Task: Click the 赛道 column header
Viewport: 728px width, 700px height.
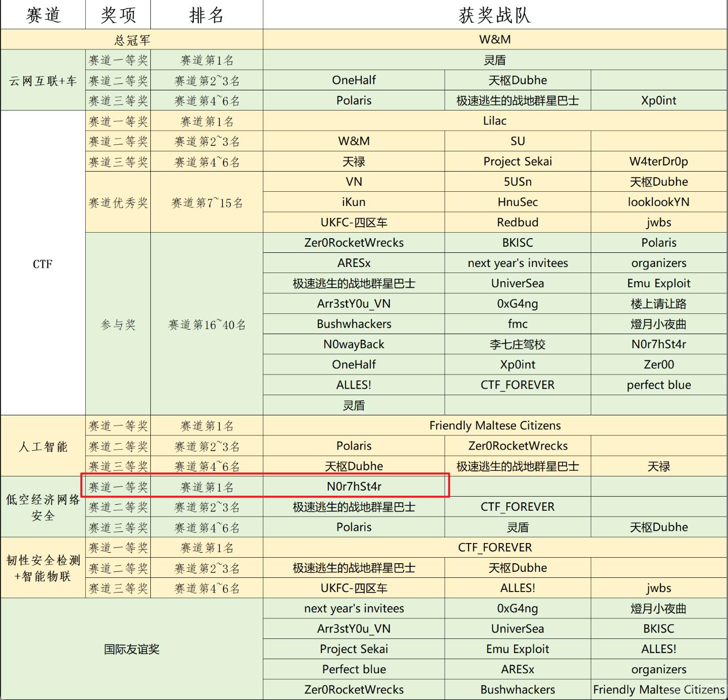Action: coord(43,15)
